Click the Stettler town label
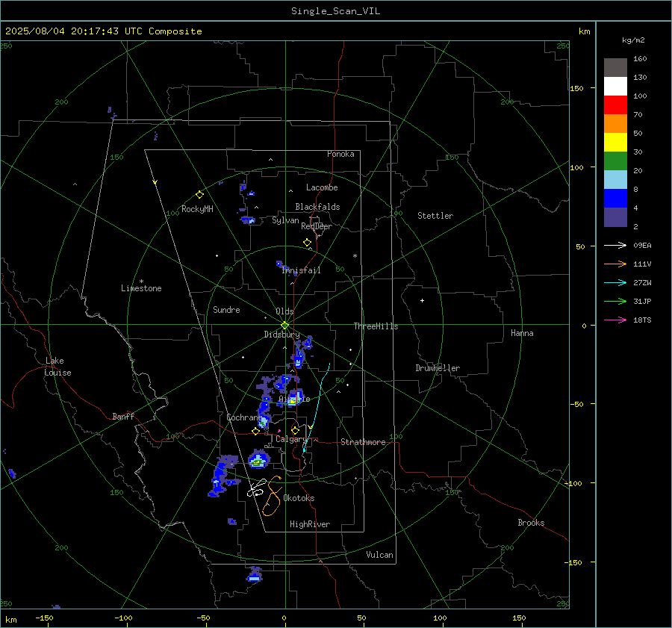672x628 pixels. [x=435, y=216]
